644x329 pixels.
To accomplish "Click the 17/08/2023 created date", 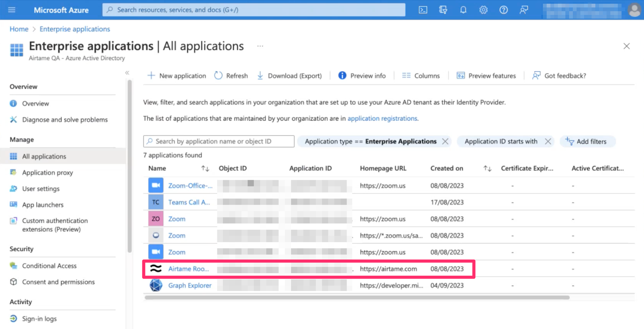I will (447, 202).
